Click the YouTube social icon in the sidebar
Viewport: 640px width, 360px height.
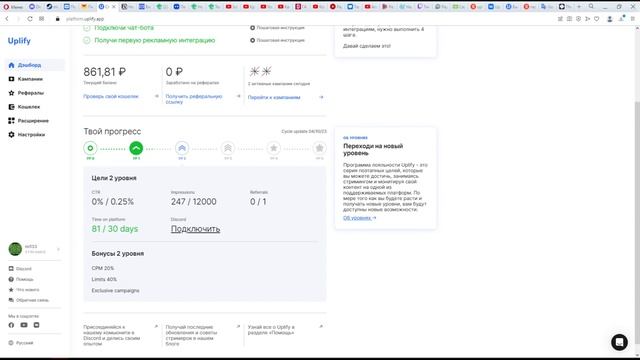click(x=24, y=325)
